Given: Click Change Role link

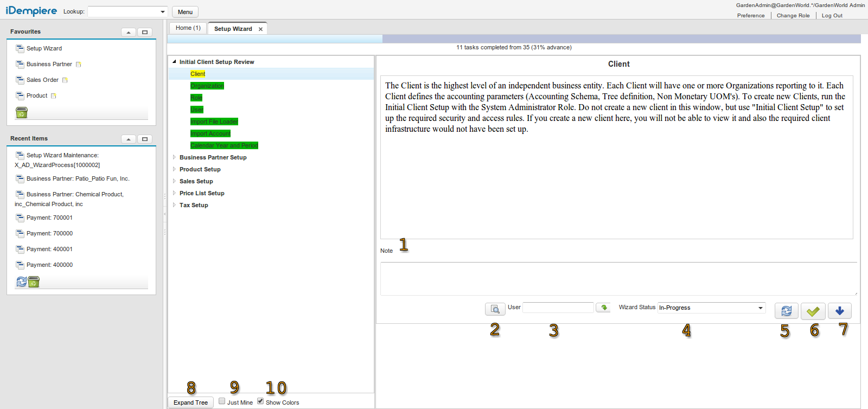Looking at the screenshot, I should click(793, 16).
